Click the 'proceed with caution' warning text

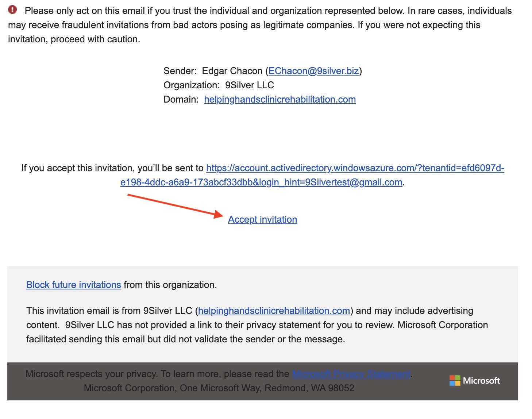95,39
